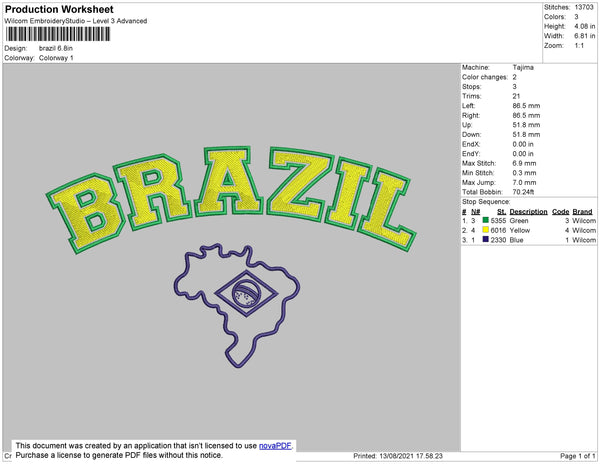Image resolution: width=600 pixels, height=464 pixels.
Task: Select the Machine value 'Tajima'
Action: pos(523,67)
